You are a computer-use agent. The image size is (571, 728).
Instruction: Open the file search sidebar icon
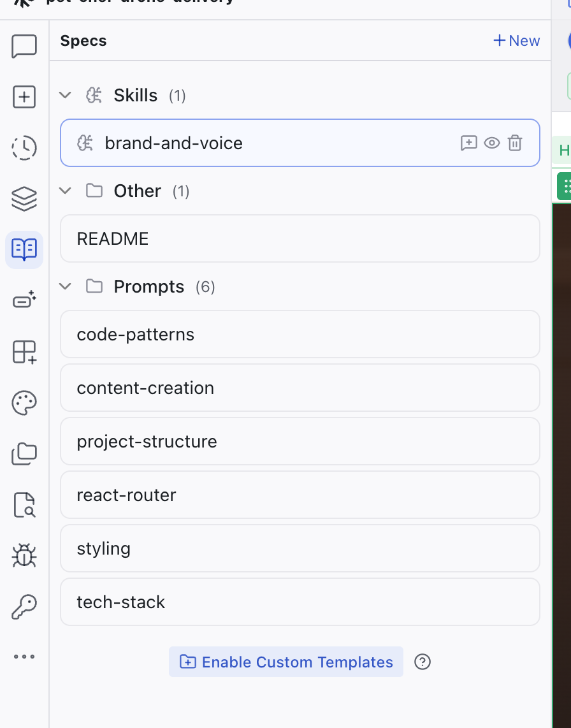tap(24, 504)
